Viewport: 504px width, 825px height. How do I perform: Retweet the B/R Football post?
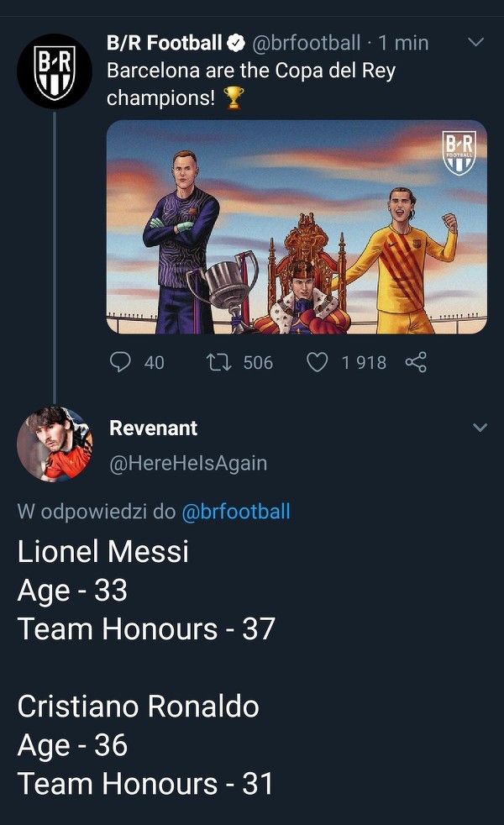[218, 362]
